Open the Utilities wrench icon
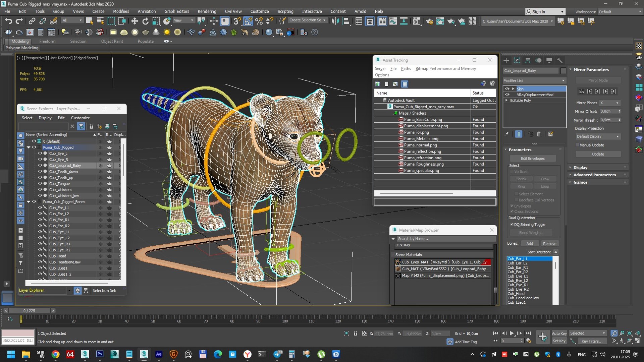 pyautogui.click(x=560, y=60)
